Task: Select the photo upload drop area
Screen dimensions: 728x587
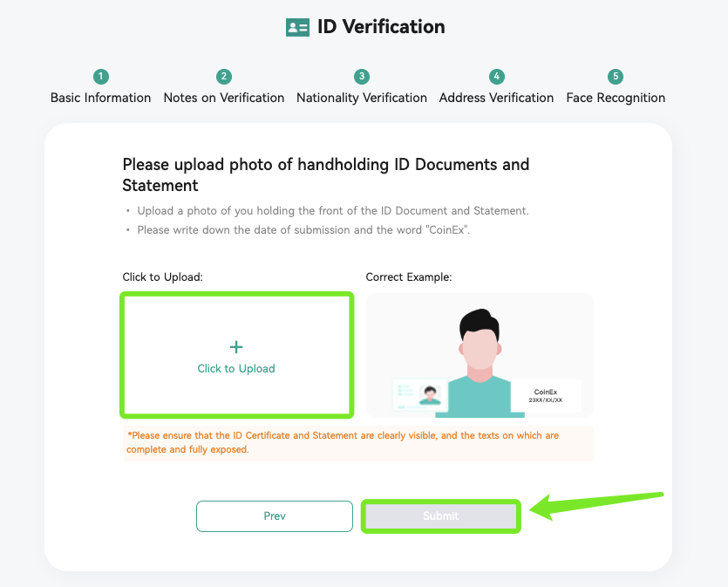Action: (x=237, y=355)
